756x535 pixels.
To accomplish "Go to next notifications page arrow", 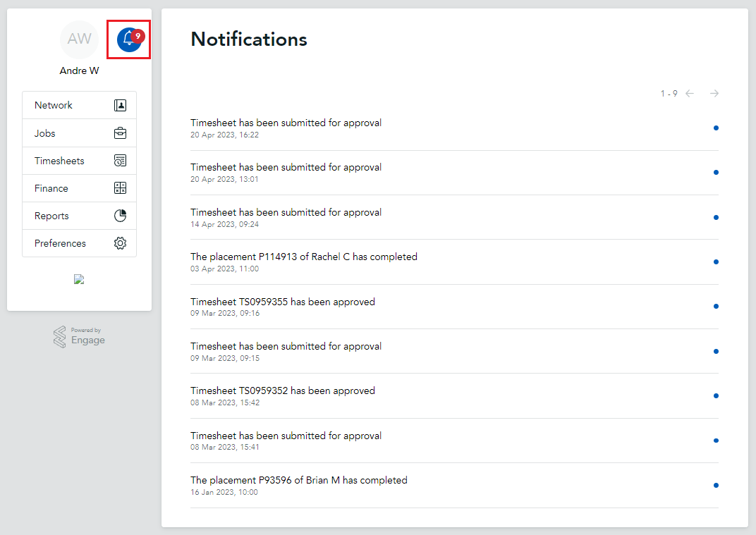I will click(714, 94).
